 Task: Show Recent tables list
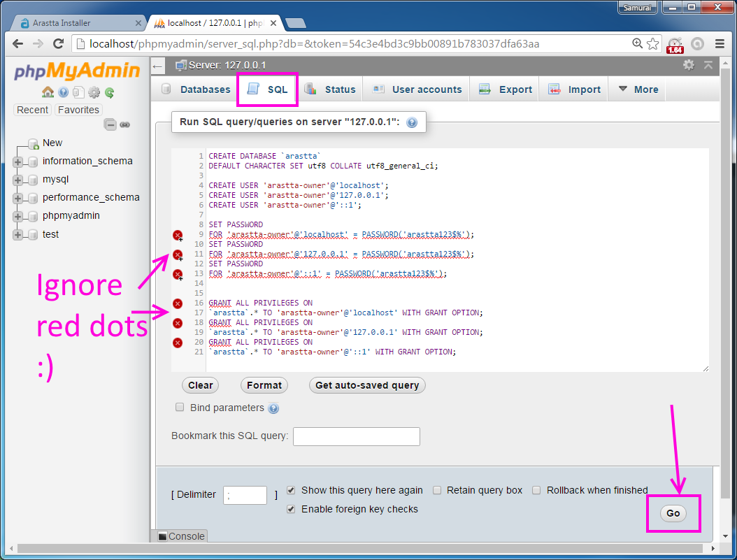(x=32, y=110)
